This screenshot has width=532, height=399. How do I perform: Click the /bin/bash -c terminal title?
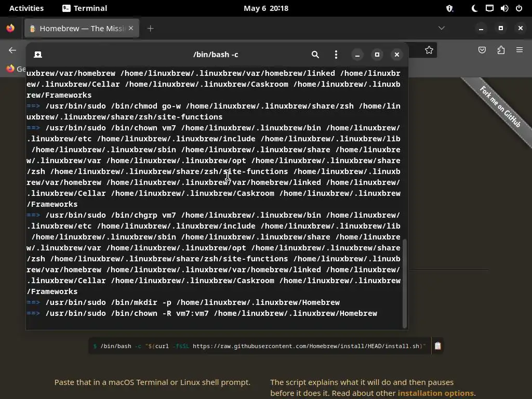click(216, 55)
